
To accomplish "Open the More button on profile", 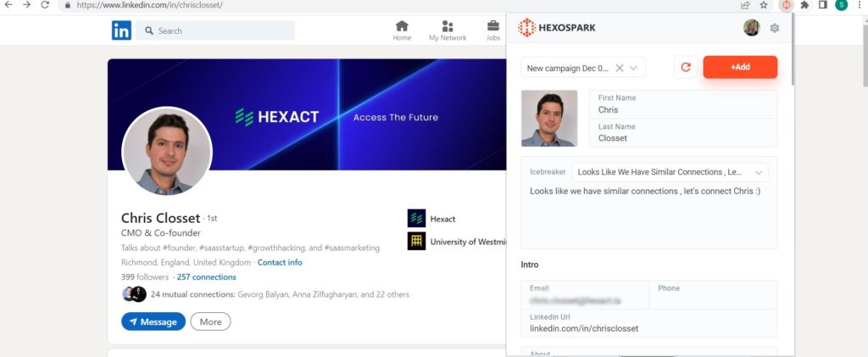I will tap(210, 321).
